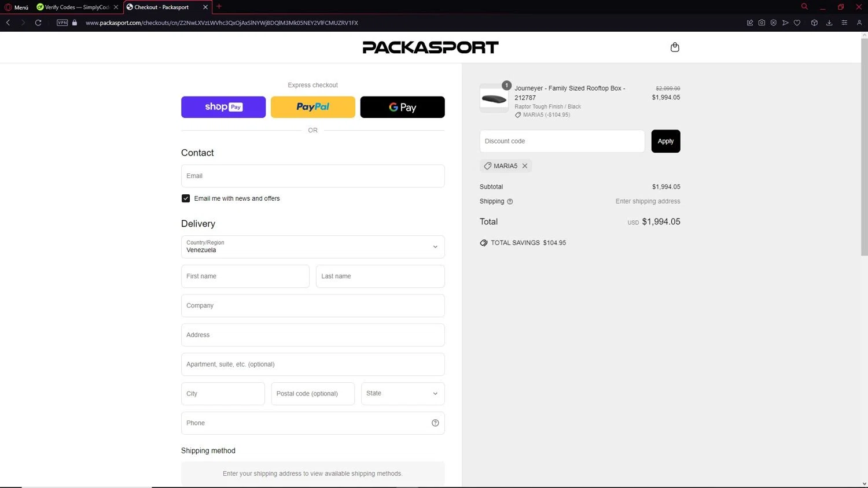Click the send flow arrow icon
Screen dimensions: 868x488
pyautogui.click(x=785, y=23)
